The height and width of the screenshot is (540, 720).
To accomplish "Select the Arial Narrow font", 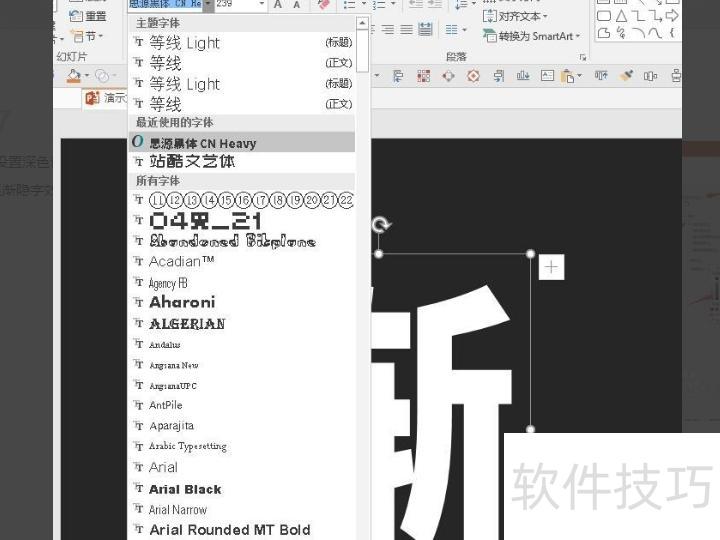I will click(x=242, y=509).
